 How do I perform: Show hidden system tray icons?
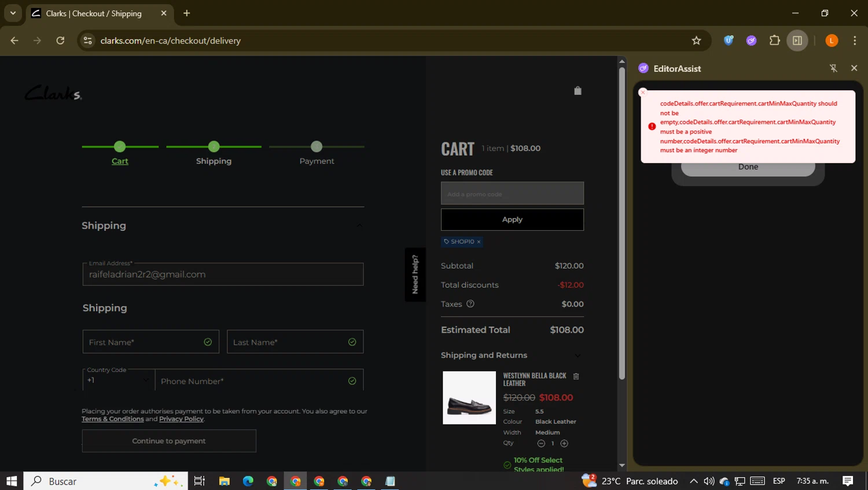pyautogui.click(x=693, y=481)
